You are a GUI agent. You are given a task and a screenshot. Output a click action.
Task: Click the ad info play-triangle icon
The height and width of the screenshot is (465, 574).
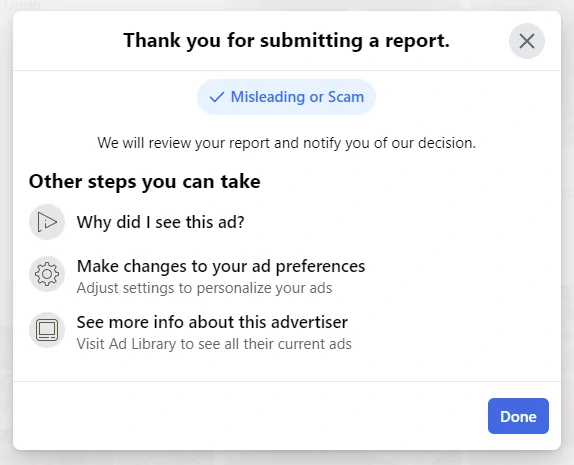click(x=47, y=222)
